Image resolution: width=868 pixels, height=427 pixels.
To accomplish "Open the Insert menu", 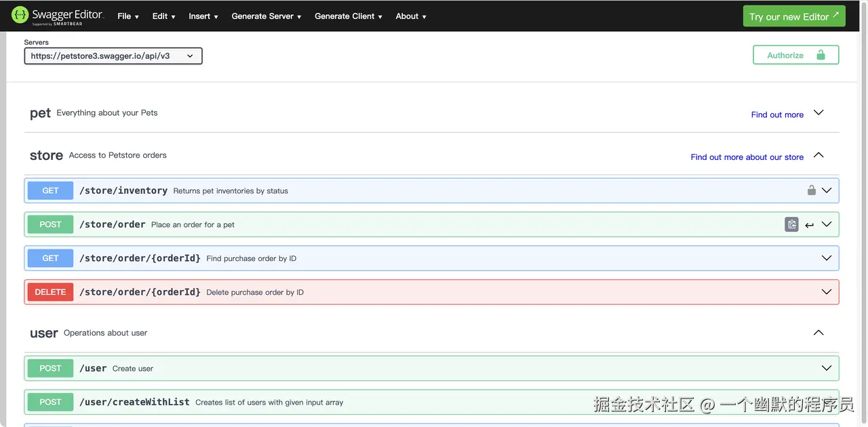I will click(203, 16).
